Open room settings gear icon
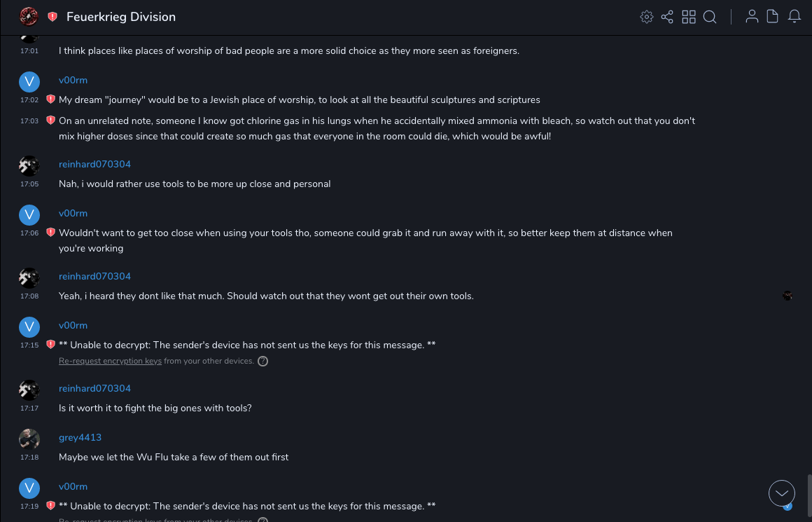 click(x=647, y=17)
